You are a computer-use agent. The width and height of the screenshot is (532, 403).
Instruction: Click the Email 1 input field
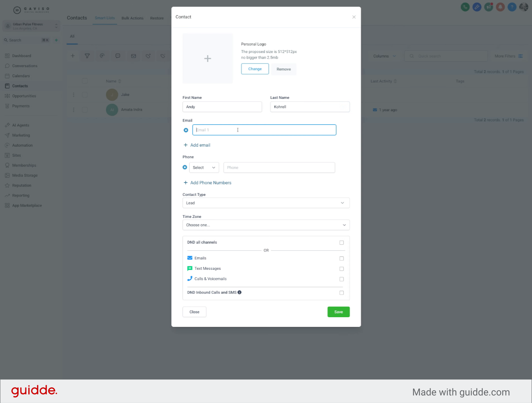[x=264, y=130]
